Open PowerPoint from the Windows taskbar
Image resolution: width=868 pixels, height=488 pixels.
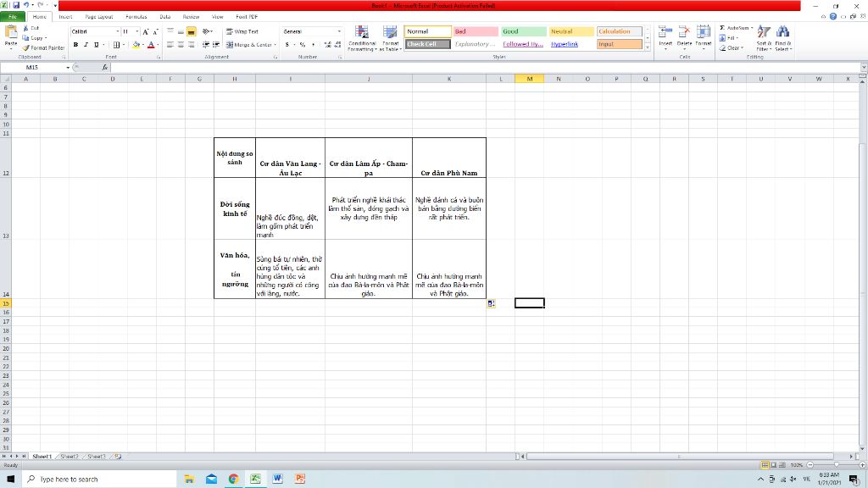[299, 479]
